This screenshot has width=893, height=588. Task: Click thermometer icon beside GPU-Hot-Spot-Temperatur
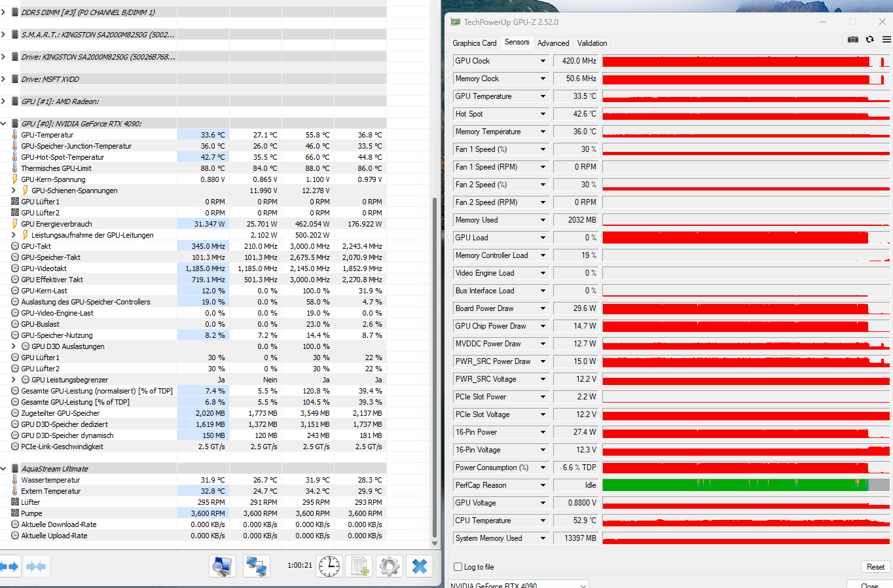15,157
